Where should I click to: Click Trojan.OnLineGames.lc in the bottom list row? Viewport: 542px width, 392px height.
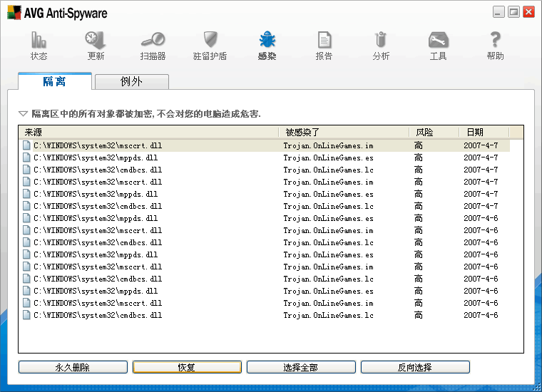click(328, 315)
